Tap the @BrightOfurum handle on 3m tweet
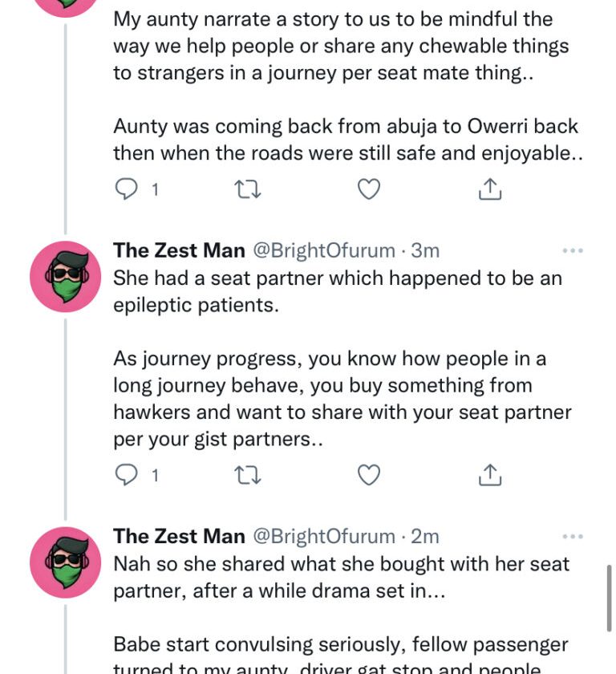616x674 pixels. 324,250
